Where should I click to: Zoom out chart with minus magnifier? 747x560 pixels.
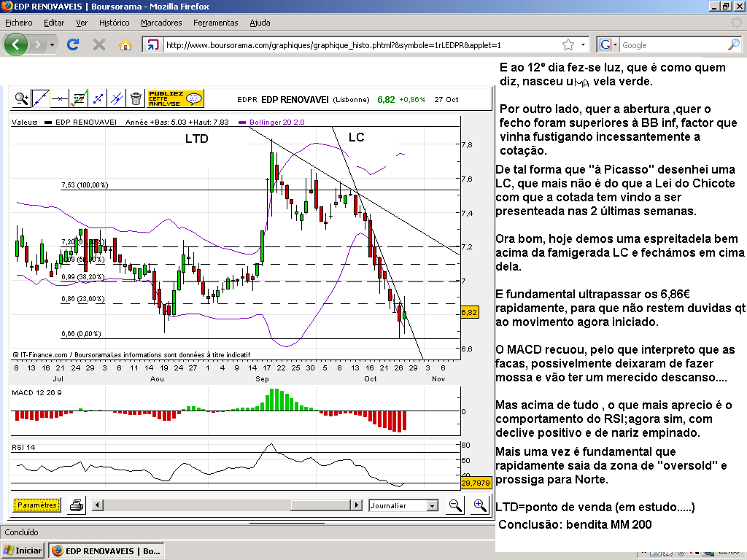pos(455,505)
